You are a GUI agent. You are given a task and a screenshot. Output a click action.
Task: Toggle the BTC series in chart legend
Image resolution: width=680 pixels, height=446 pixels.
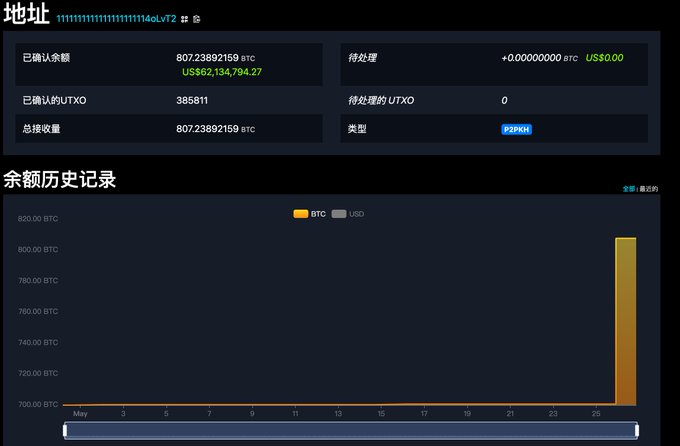click(x=309, y=214)
